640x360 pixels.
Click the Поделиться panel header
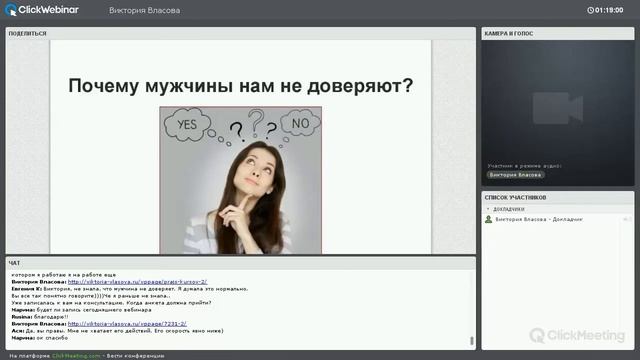coord(241,33)
